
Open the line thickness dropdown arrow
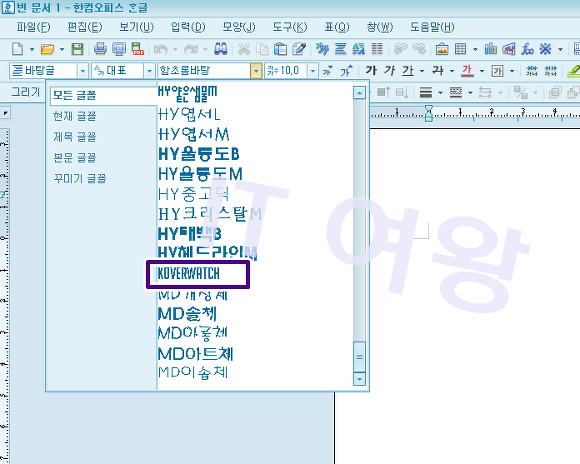pos(440,92)
